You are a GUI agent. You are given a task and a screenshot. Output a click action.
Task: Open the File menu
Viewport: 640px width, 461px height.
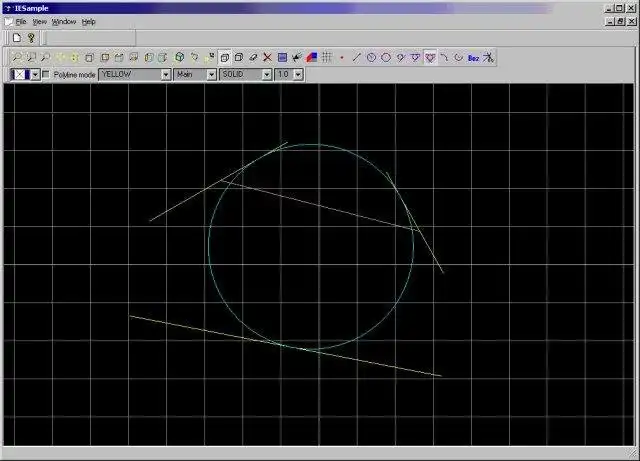click(x=21, y=22)
